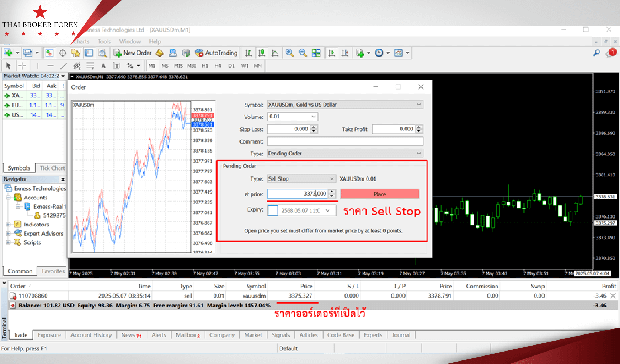The width and height of the screenshot is (620, 364).
Task: Click the AutoTrading toolbar button
Action: (216, 53)
